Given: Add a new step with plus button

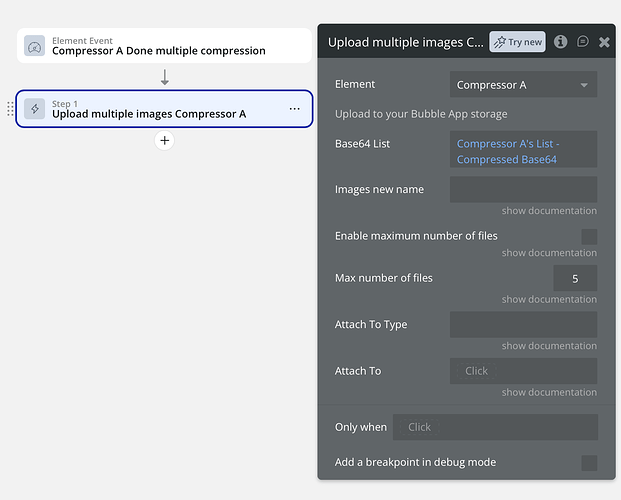Looking at the screenshot, I should [165, 141].
